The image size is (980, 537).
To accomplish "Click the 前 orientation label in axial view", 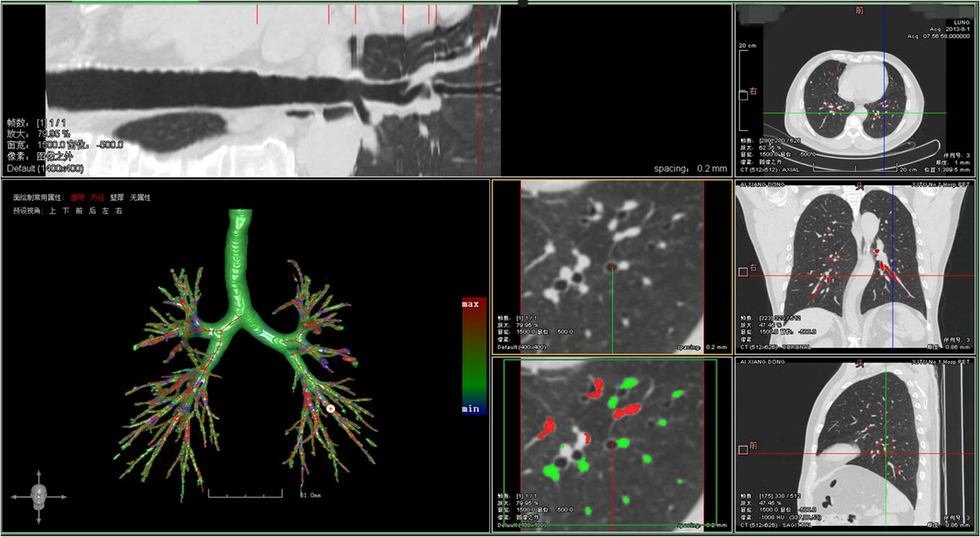I will click(860, 11).
